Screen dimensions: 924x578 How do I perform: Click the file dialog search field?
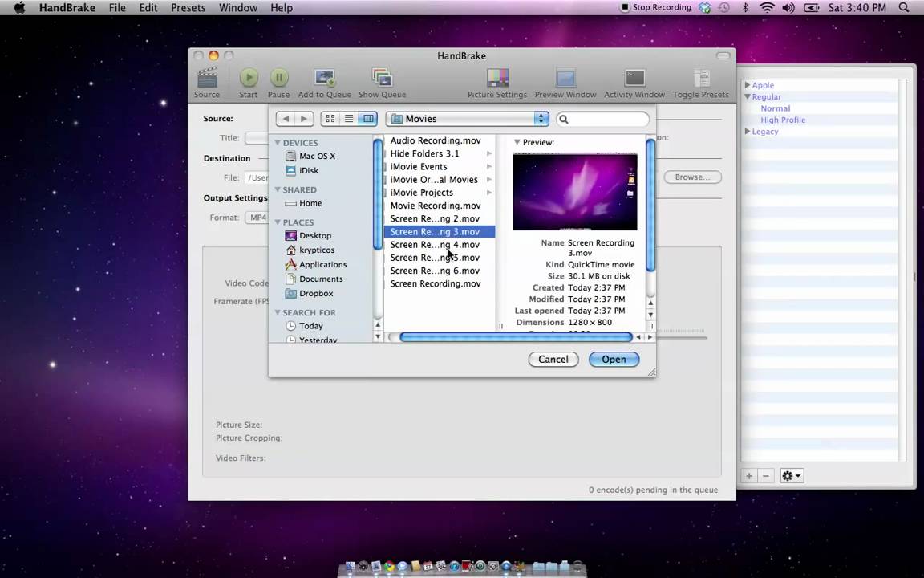[x=603, y=119]
